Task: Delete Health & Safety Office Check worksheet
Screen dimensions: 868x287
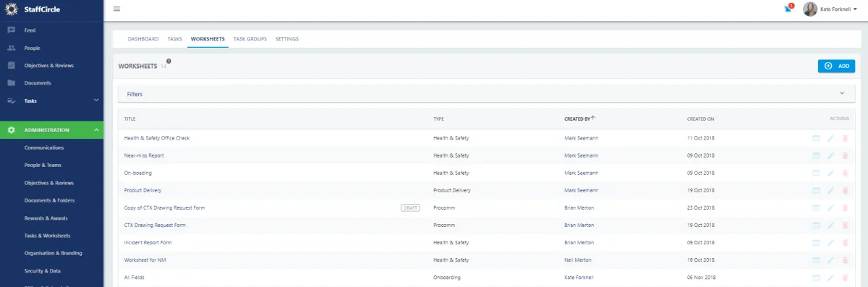Action: click(x=845, y=138)
